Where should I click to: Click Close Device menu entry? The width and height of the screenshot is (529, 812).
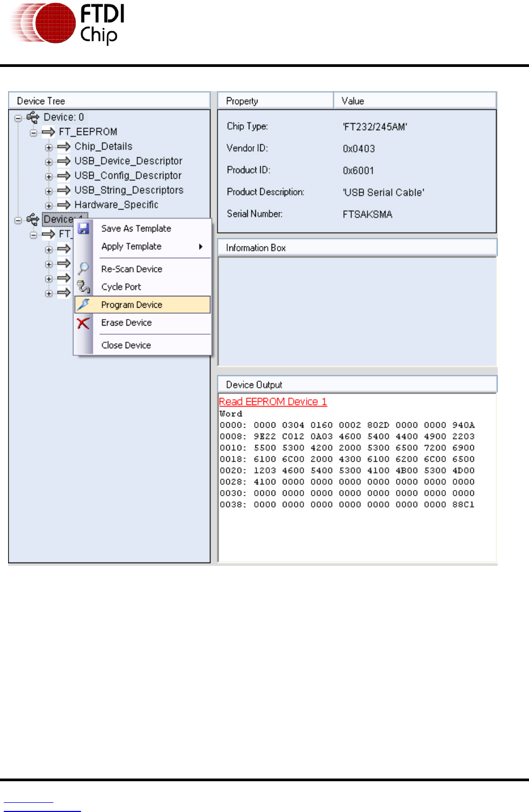[126, 345]
